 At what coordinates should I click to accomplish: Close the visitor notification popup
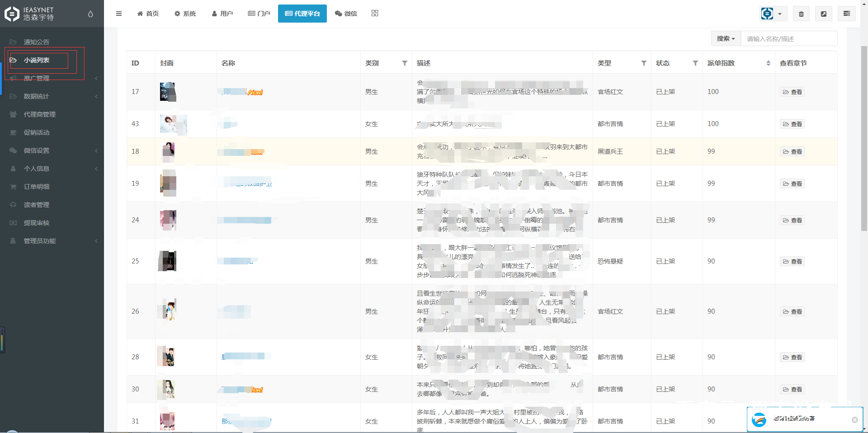(854, 420)
